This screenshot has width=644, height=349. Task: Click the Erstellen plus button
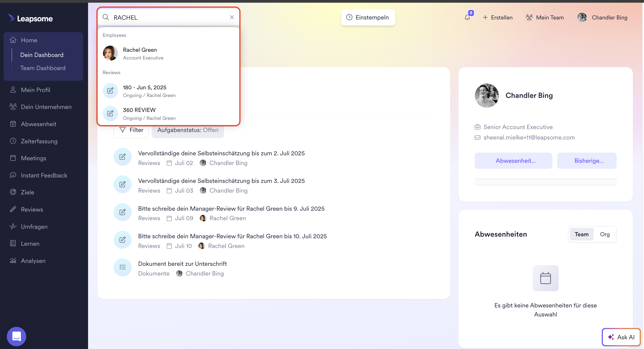point(497,17)
